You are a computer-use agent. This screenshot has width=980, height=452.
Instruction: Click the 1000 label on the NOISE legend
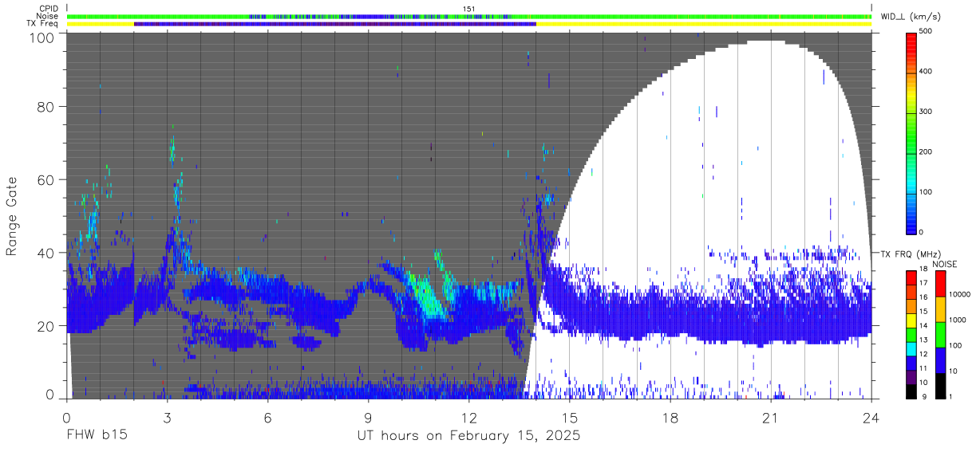point(958,320)
